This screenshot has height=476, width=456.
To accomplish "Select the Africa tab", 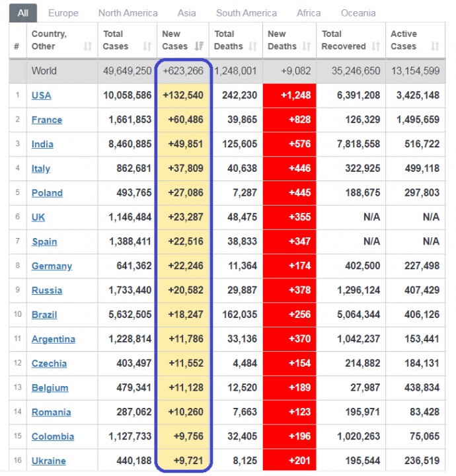I will pyautogui.click(x=308, y=13).
